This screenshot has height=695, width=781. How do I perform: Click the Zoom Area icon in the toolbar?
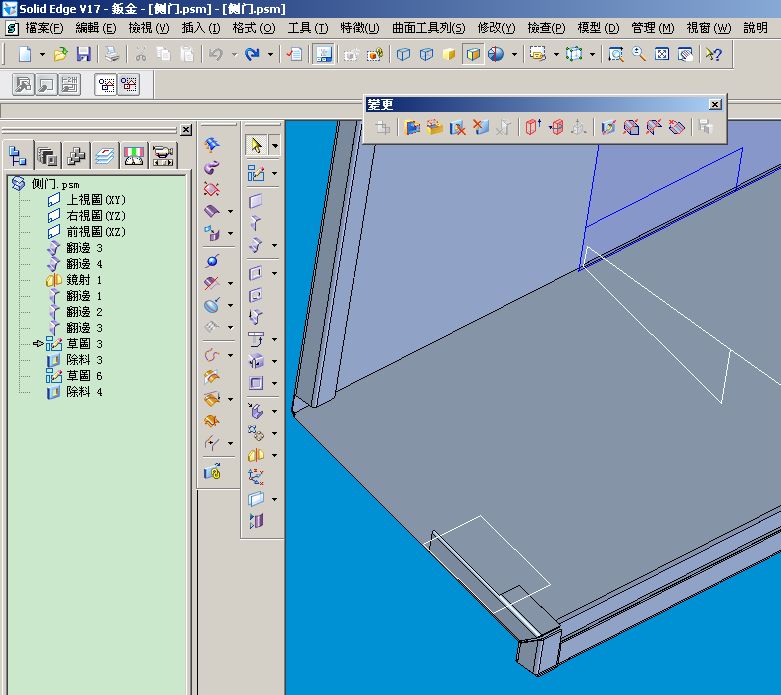[616, 54]
